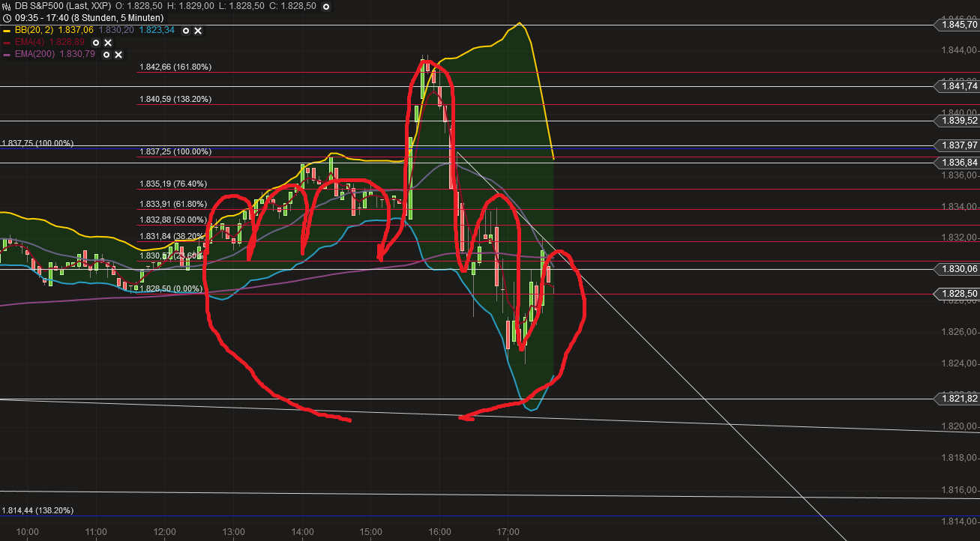
Task: Click the 1.834,00 price axis label
Action: pos(959,207)
